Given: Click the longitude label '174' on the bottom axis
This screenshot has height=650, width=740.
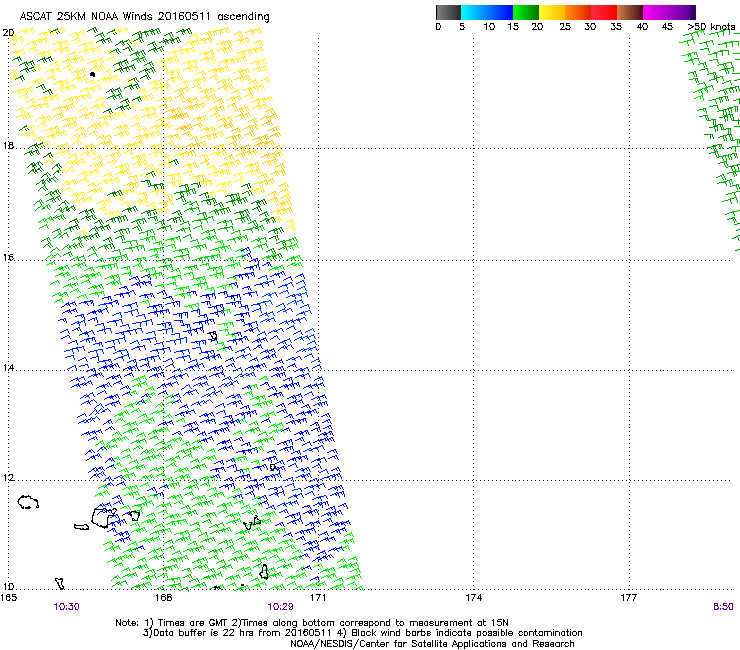Looking at the screenshot, I should pos(474,598).
